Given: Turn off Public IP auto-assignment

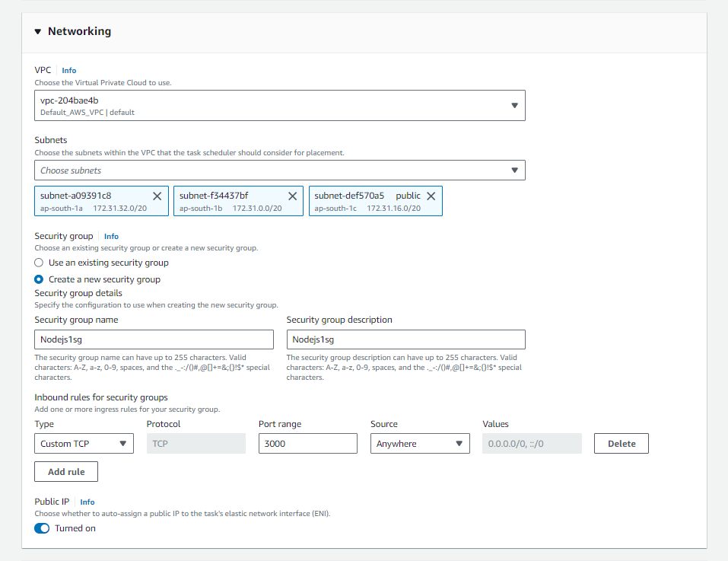Looking at the screenshot, I should (41, 528).
